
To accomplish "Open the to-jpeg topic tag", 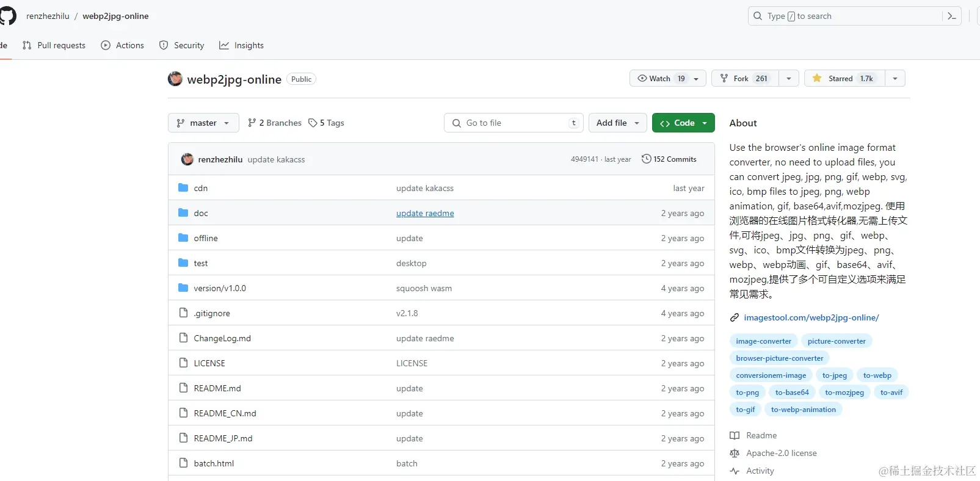I will click(835, 375).
